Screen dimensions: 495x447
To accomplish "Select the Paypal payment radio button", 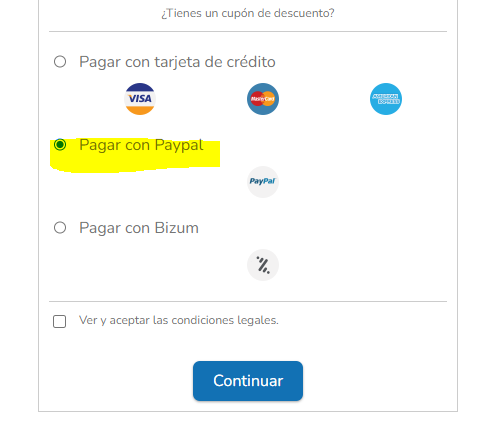I will coord(60,145).
